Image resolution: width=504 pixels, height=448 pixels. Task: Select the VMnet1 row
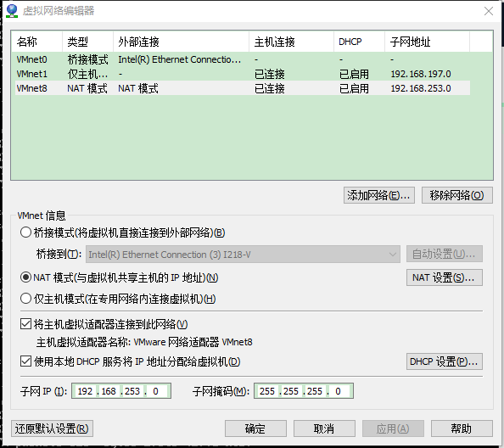coord(243,74)
